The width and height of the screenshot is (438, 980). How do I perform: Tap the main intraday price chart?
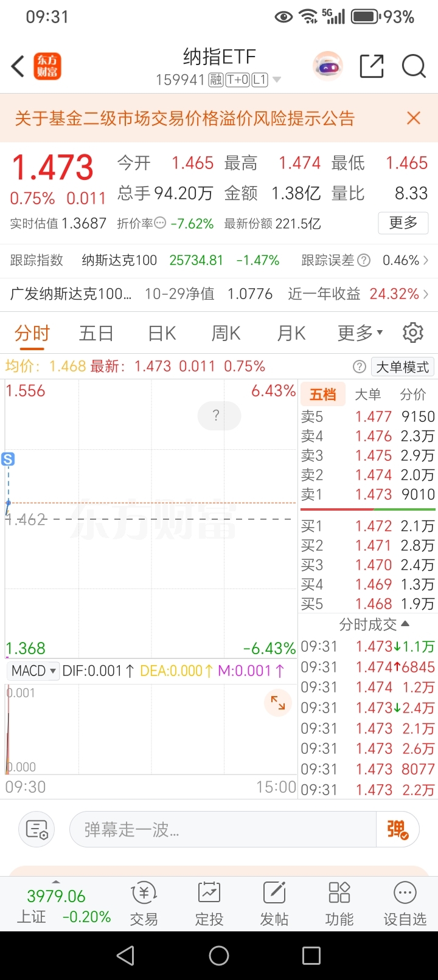pos(151,519)
